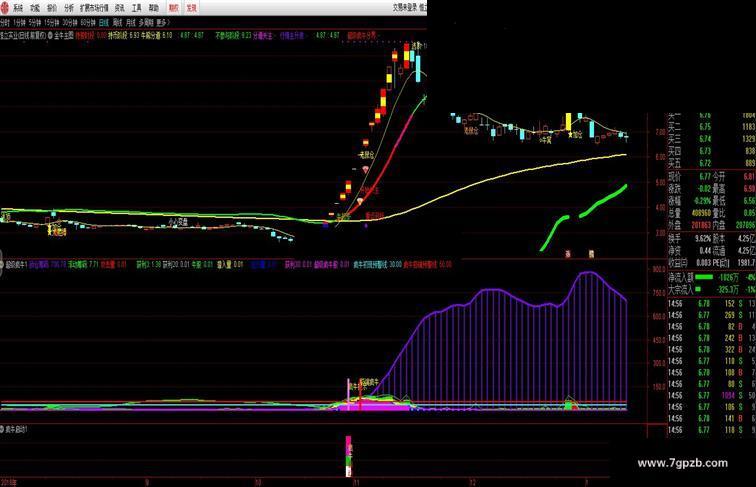756x487 pixels.
Task: Click the 买五 order book row
Action: 712,163
